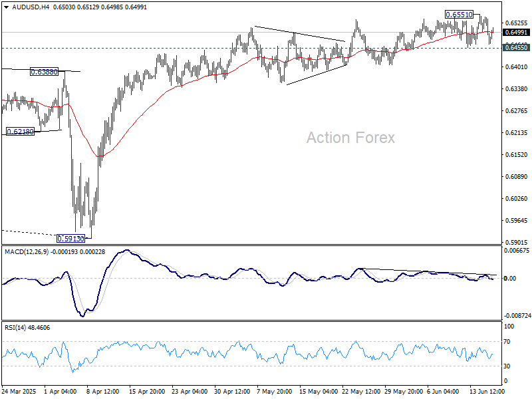Select the MACD scale value -0.008724
The image size is (532, 399).
(x=517, y=315)
